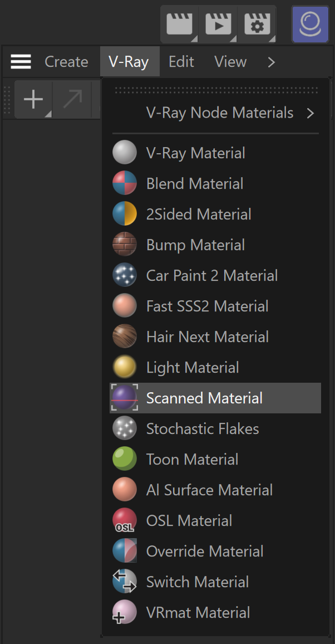
Task: Open the View menu
Action: pos(230,62)
